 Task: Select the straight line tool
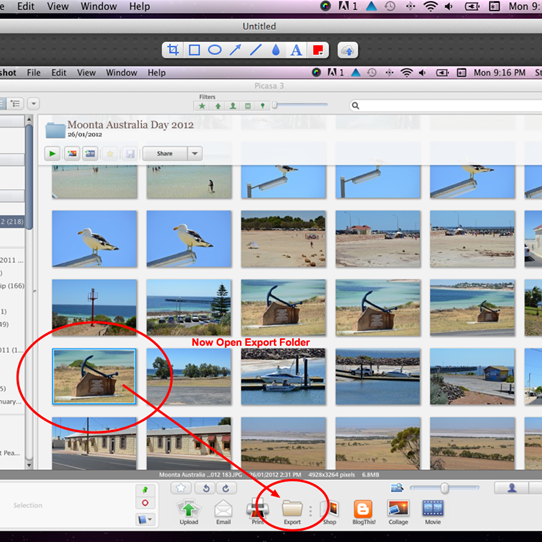pos(256,50)
